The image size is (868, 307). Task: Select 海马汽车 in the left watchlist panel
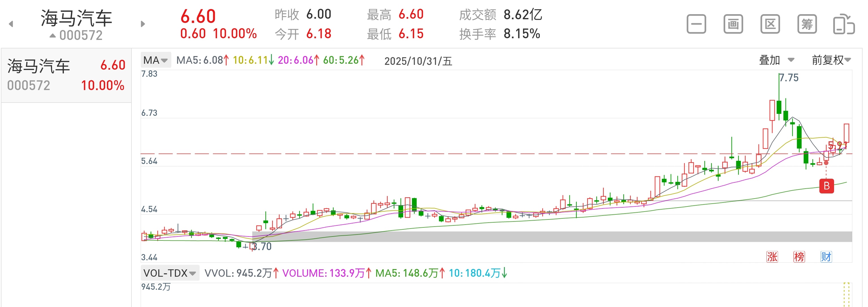(64, 75)
